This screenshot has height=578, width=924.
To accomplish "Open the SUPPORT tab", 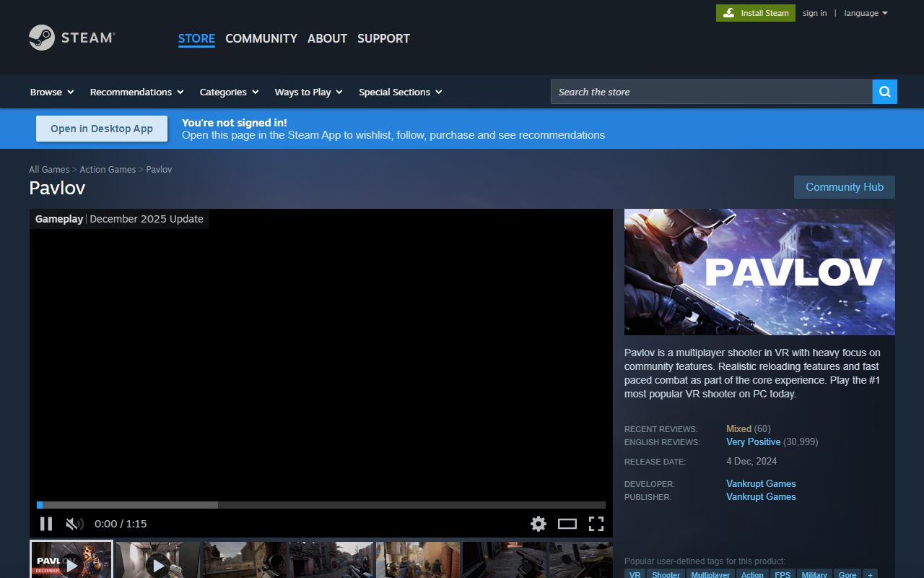I will [x=383, y=38].
